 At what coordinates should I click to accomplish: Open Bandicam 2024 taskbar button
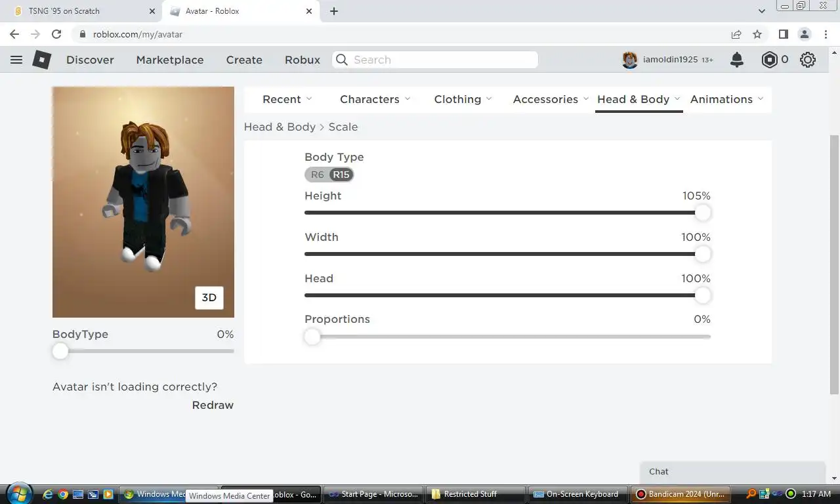coord(681,494)
